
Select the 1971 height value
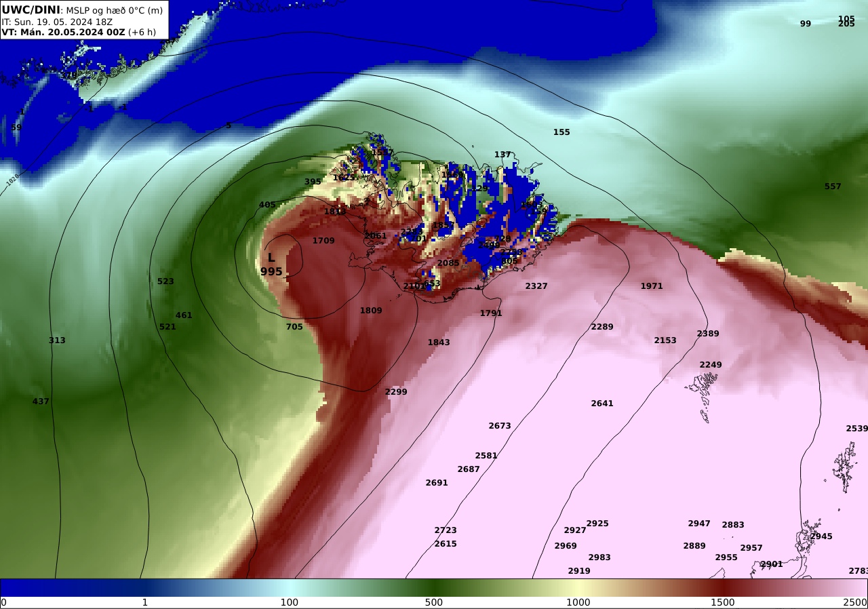(x=652, y=286)
